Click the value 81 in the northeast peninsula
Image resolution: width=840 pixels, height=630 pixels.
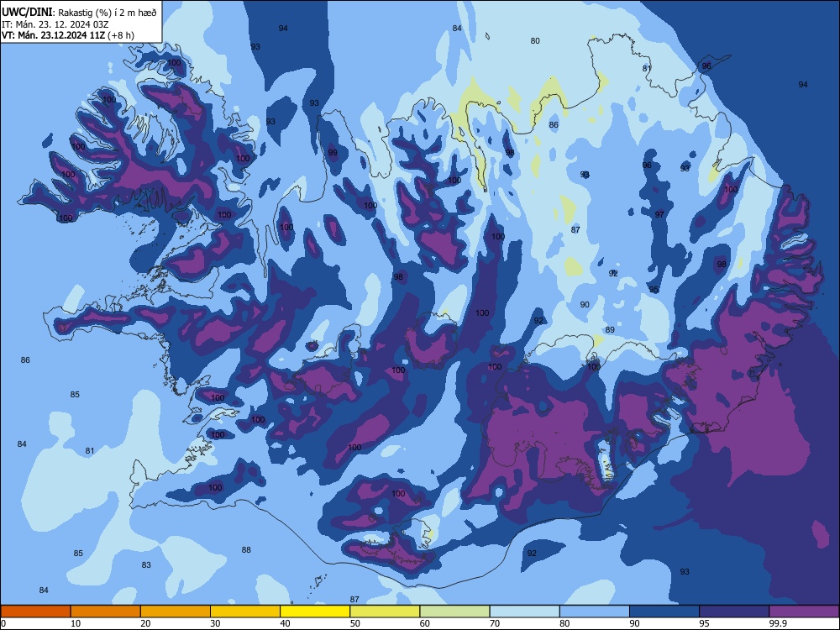pos(647,68)
